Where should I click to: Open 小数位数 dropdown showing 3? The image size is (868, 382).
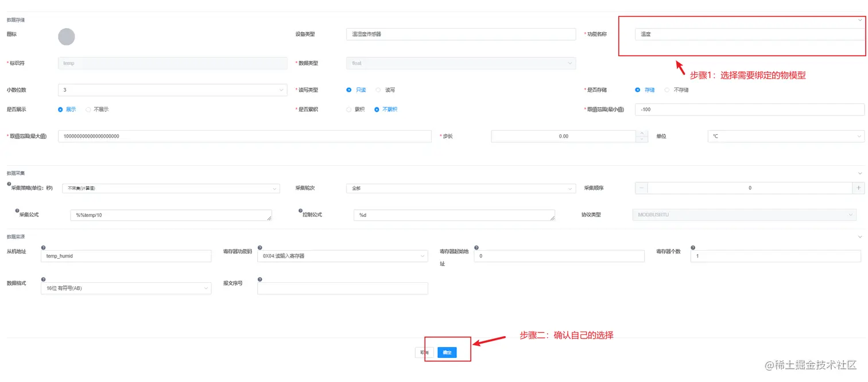click(172, 90)
